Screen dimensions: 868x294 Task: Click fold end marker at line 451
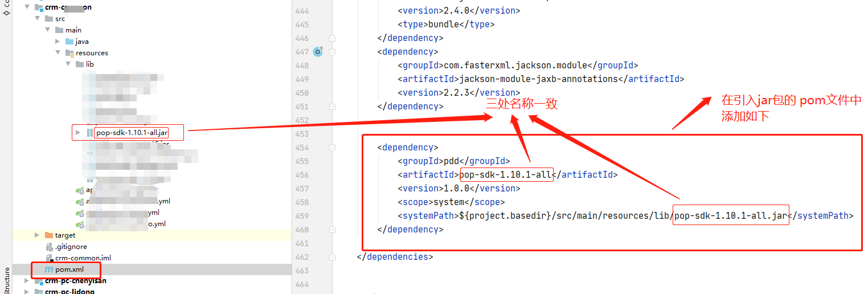pos(332,107)
